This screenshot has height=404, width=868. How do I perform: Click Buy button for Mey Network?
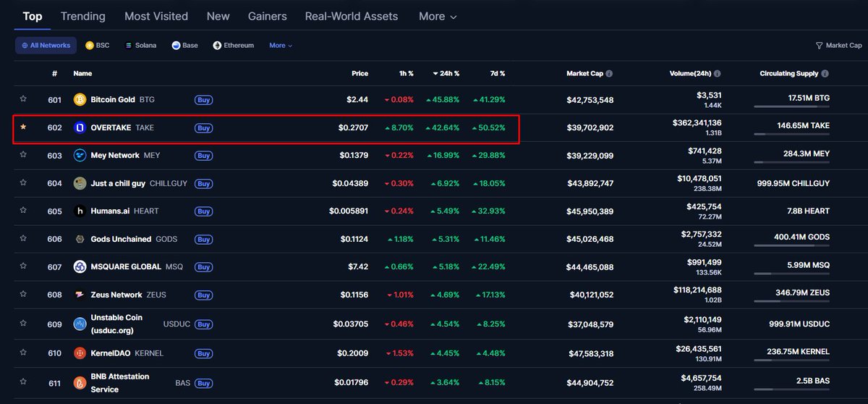coord(204,156)
